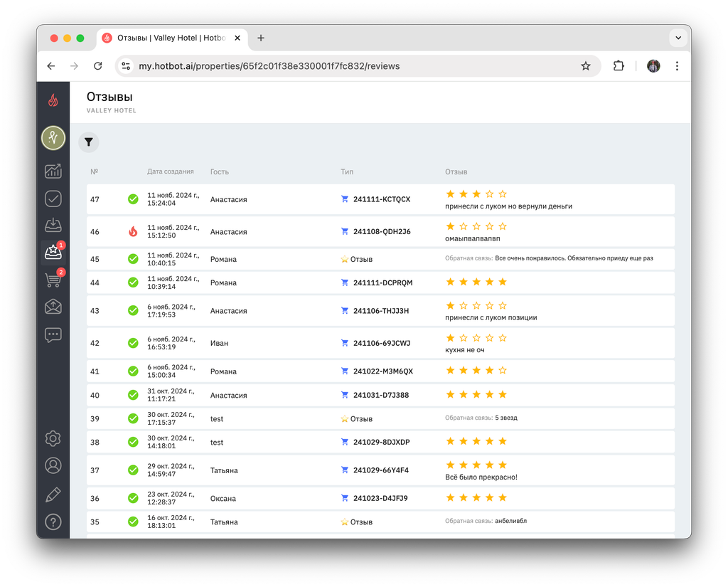Open the Chrome three-dot menu
This screenshot has width=728, height=587.
pos(677,66)
